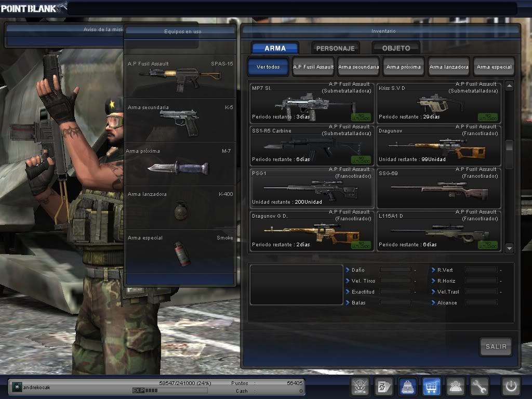
Task: Click the equipped K-400 grenade slot
Action: pos(180,207)
